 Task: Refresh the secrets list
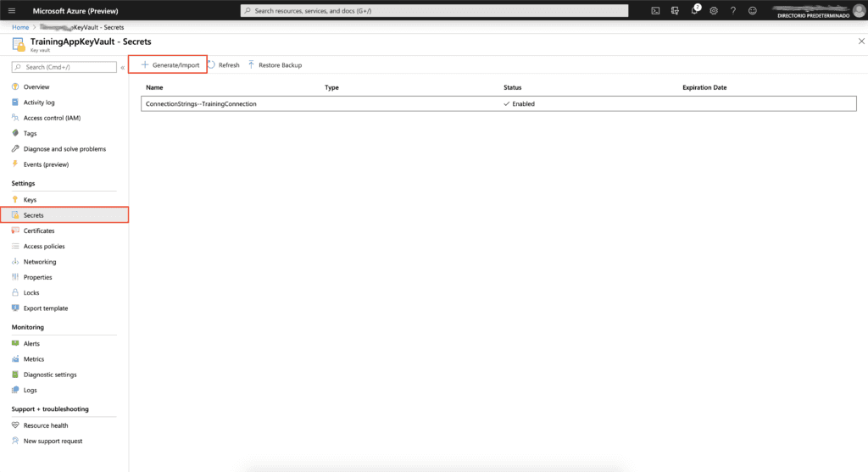coord(224,64)
